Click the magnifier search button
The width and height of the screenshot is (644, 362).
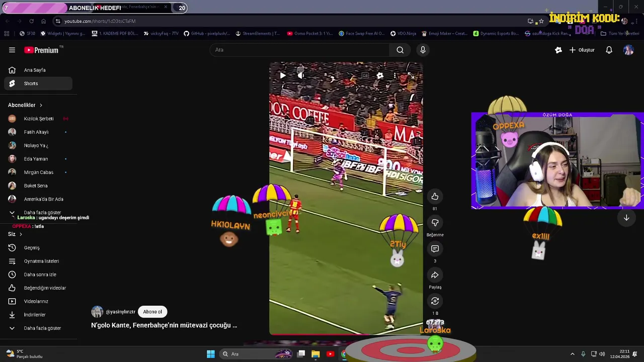(400, 50)
